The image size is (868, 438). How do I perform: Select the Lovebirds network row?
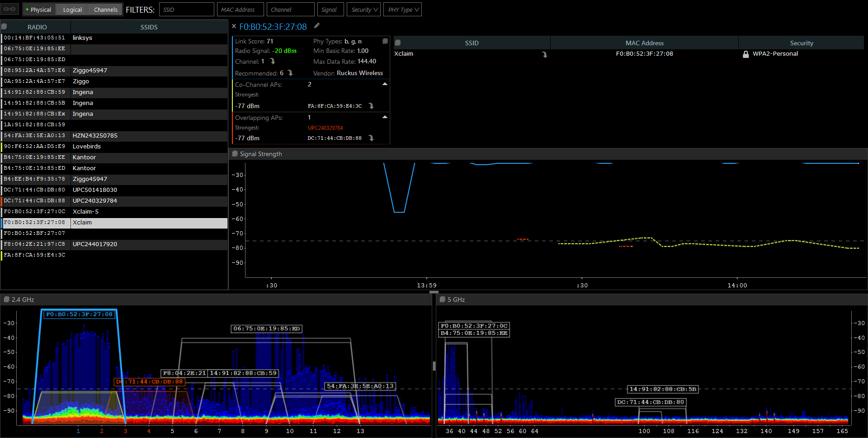point(114,147)
